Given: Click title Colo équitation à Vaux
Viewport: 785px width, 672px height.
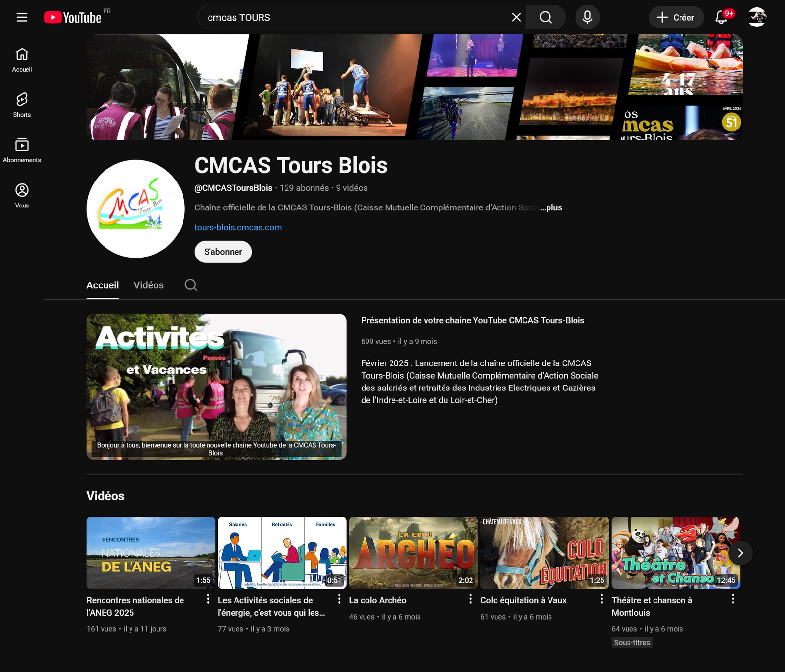Looking at the screenshot, I should [523, 600].
